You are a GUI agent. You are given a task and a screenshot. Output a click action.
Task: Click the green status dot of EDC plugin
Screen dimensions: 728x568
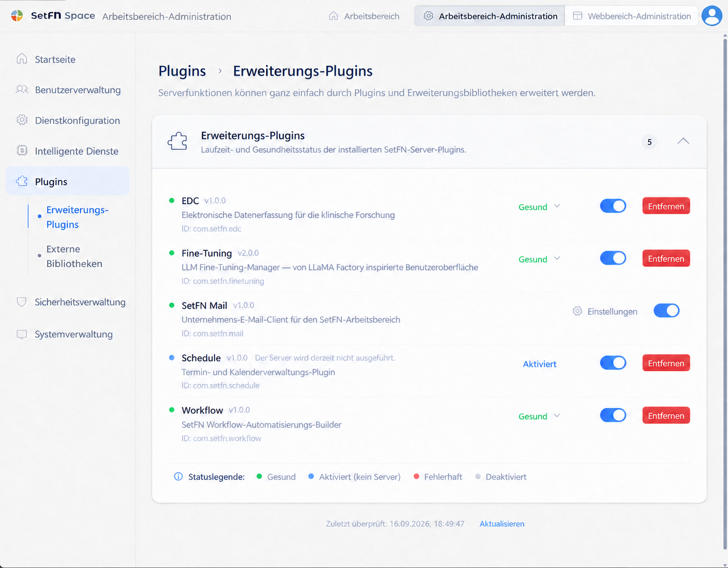[x=172, y=200]
